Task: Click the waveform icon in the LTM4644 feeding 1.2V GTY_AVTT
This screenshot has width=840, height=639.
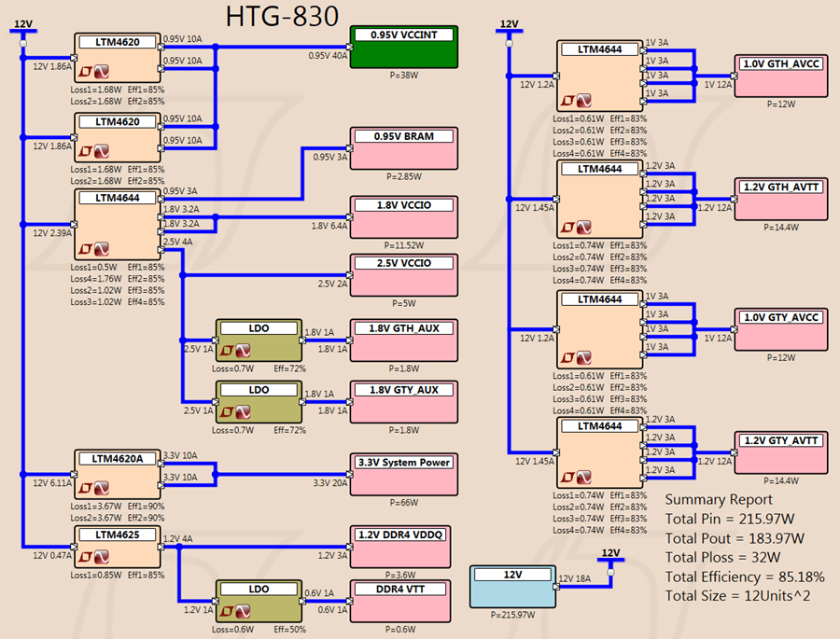Action: coord(583,478)
